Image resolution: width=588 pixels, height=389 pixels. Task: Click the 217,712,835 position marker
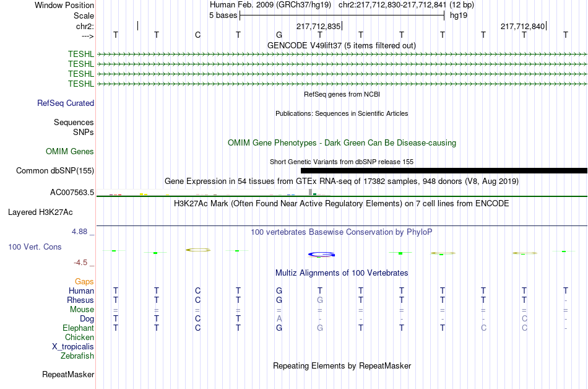point(318,26)
